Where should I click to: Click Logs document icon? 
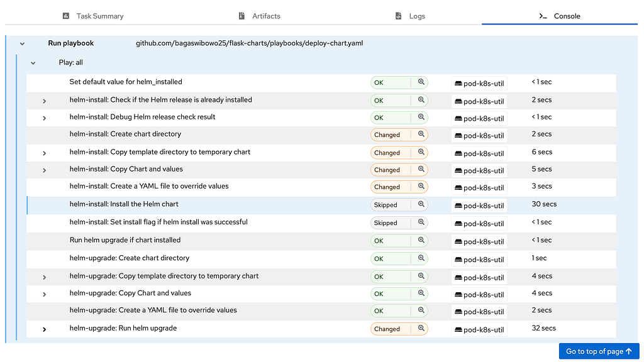[398, 16]
